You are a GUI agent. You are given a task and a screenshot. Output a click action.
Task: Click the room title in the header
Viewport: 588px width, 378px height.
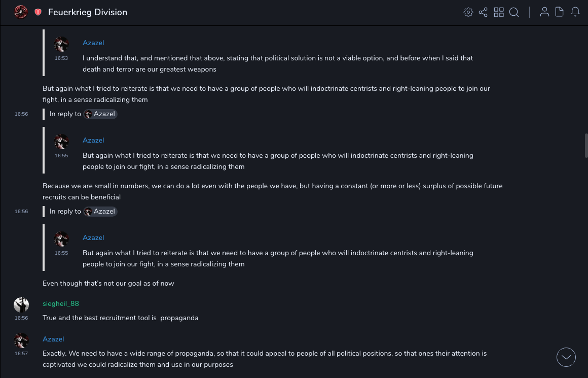coord(88,12)
